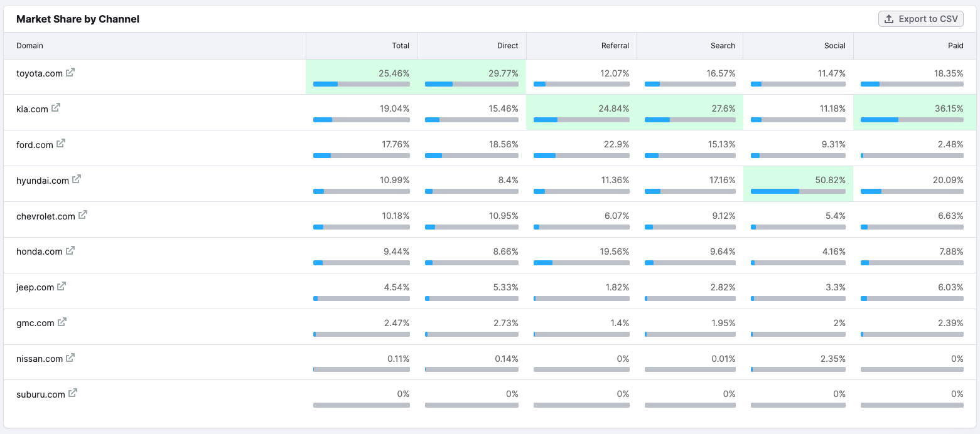Click kia.com Search share bar
Screen dimensions: 980x434
(x=690, y=120)
